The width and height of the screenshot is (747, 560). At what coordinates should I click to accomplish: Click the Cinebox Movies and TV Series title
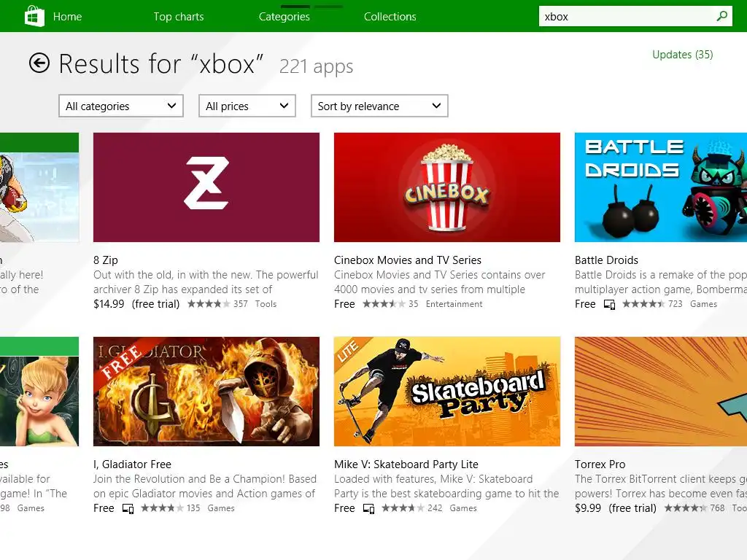click(408, 260)
